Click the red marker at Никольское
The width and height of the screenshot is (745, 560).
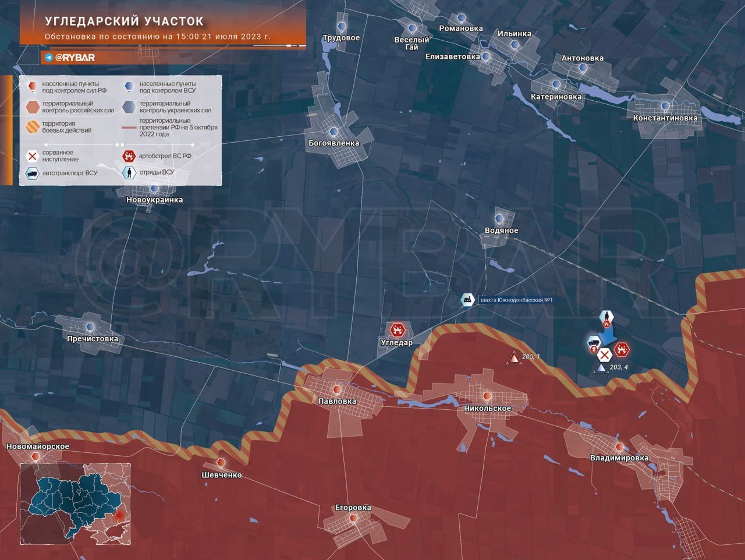coord(487,396)
